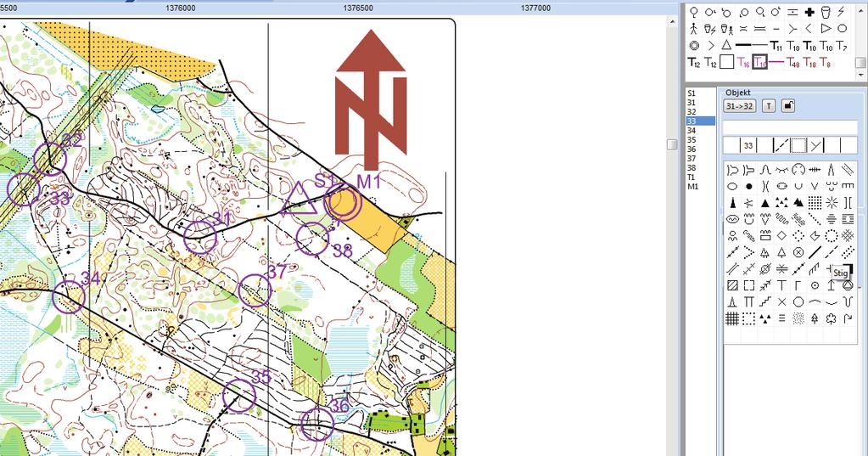Pick the red T48 text symbol

tap(792, 63)
